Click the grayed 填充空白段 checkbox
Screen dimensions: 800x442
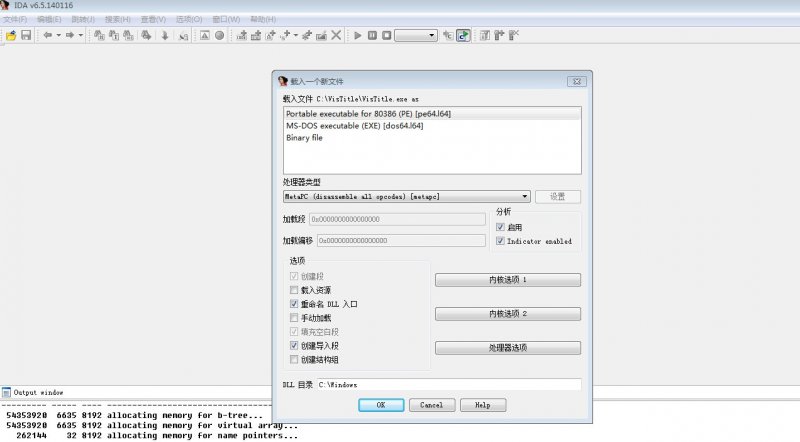click(x=294, y=332)
